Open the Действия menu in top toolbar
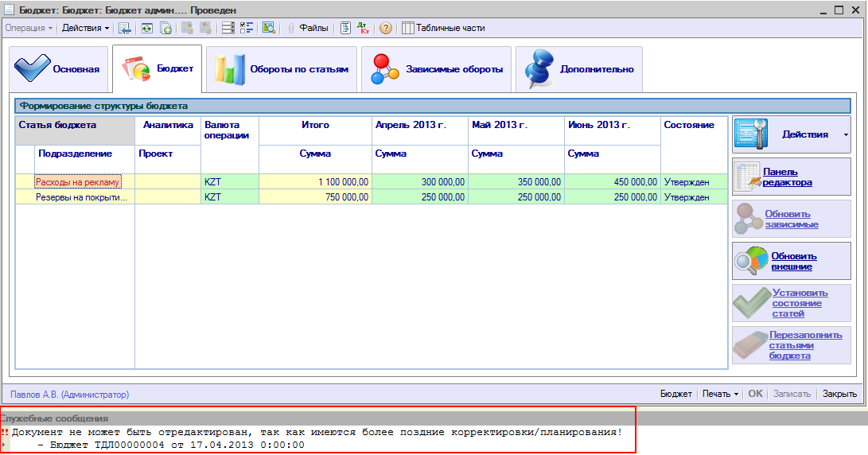The height and width of the screenshot is (455, 868). (86, 28)
